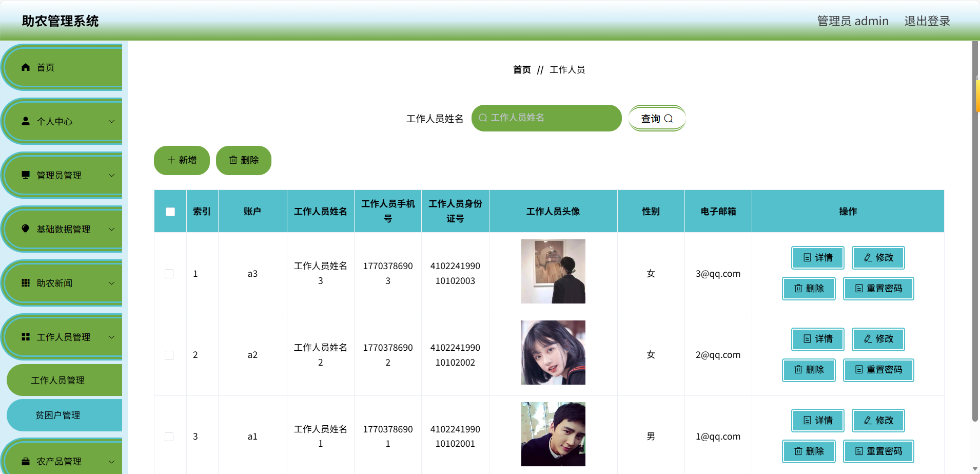Click the document icon on a2's 详情 button
980x474 pixels.
[x=807, y=339]
